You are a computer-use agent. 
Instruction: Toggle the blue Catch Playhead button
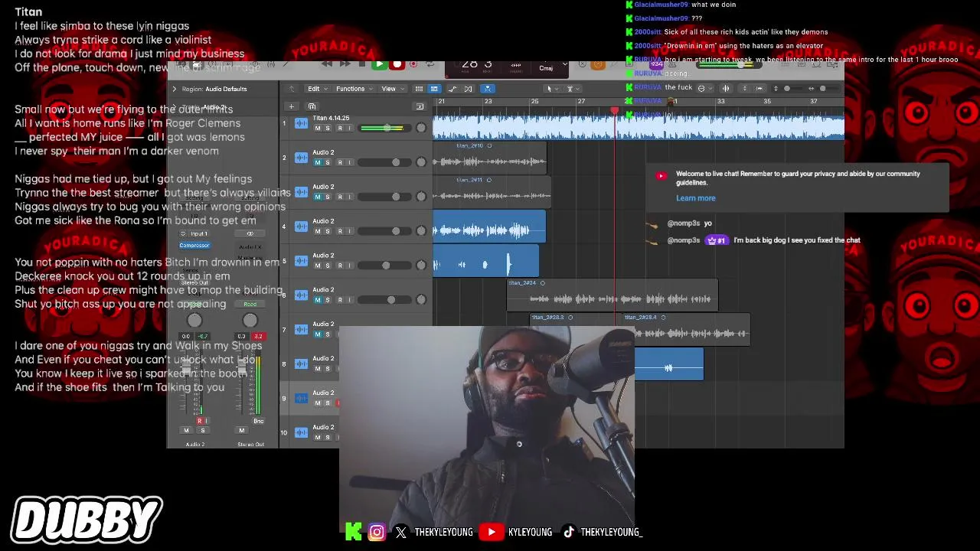(x=488, y=89)
